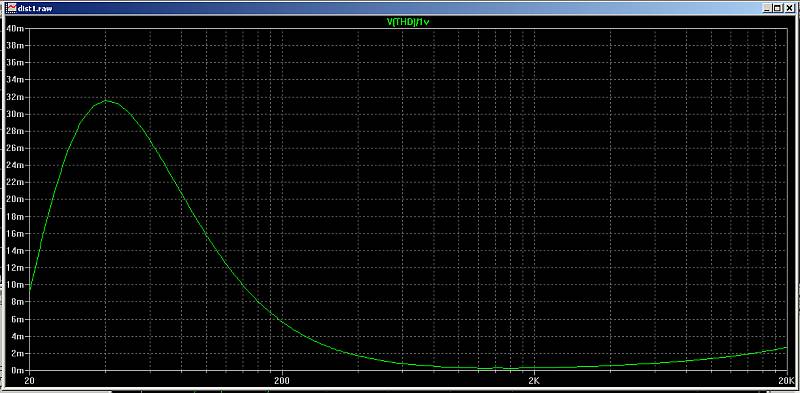This screenshot has width=800, height=393.
Task: Maximize the dist1.raw plot window
Action: [777, 8]
